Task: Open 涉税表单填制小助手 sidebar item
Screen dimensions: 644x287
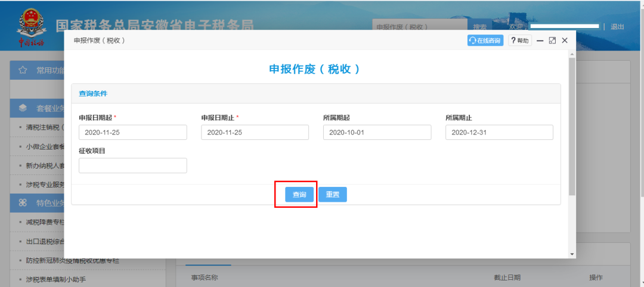Action: point(55,280)
